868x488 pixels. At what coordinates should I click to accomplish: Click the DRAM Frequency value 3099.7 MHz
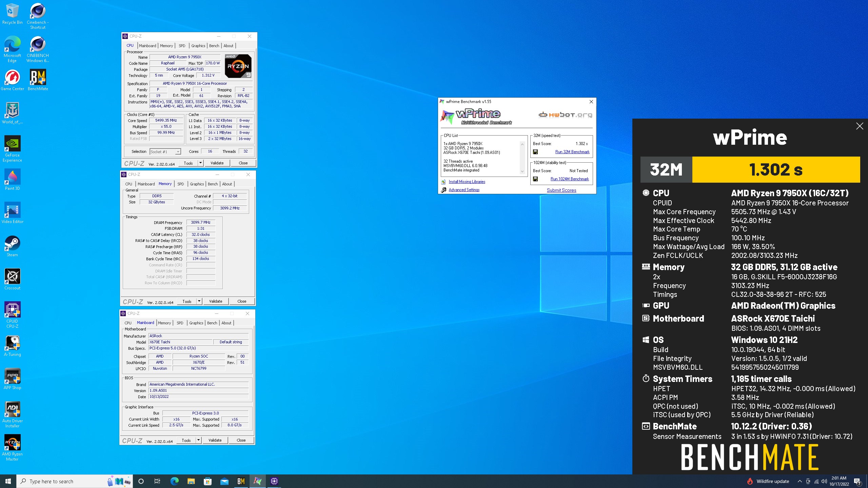pos(201,222)
